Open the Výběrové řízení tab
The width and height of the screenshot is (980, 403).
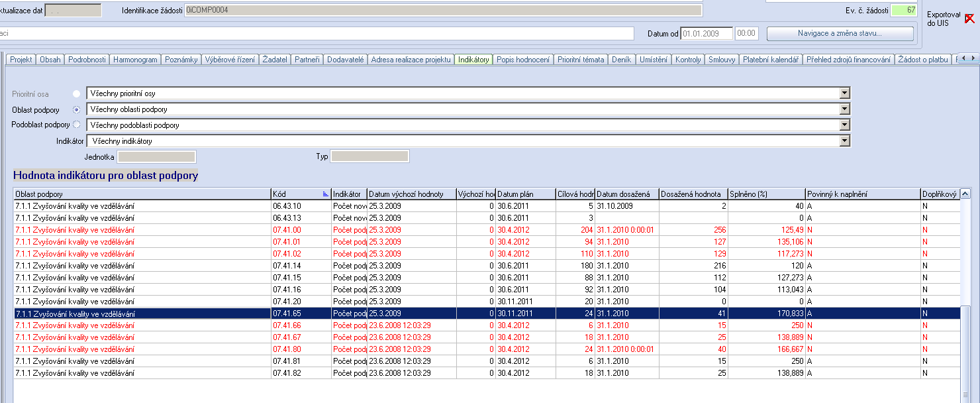[x=229, y=60]
